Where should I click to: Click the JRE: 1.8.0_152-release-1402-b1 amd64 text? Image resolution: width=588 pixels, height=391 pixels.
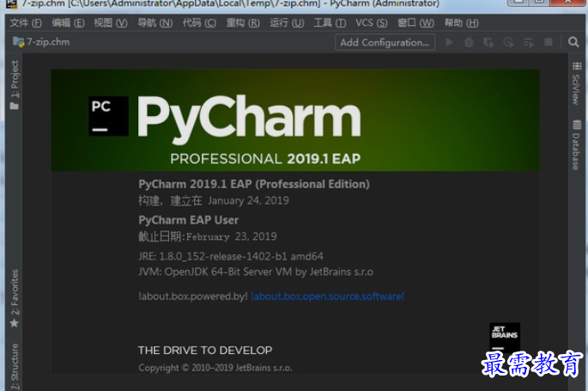(x=231, y=257)
